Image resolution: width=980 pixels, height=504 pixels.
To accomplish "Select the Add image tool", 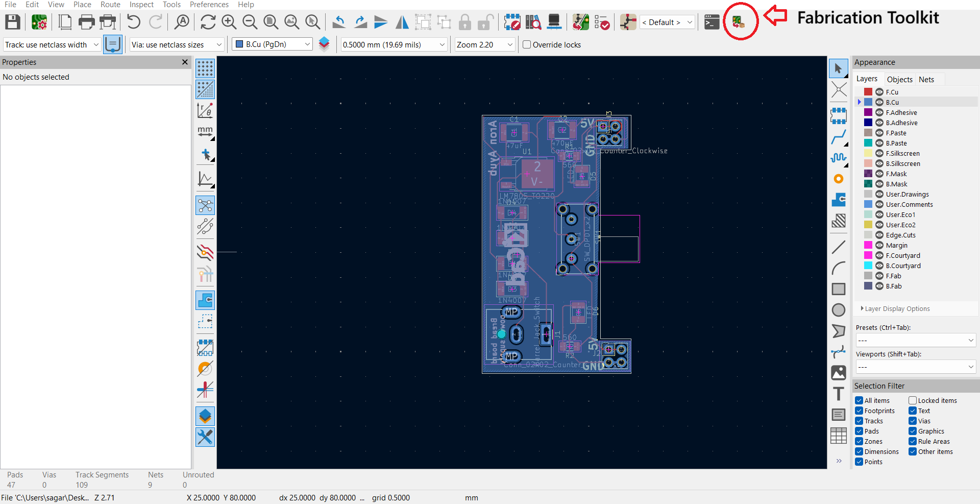I will tap(839, 373).
